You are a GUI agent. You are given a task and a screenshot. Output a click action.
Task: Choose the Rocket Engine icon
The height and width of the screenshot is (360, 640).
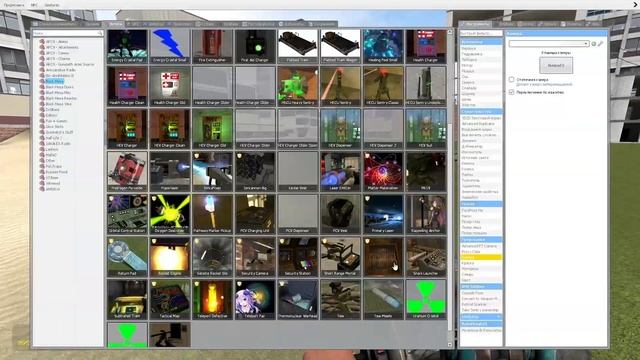(170, 257)
